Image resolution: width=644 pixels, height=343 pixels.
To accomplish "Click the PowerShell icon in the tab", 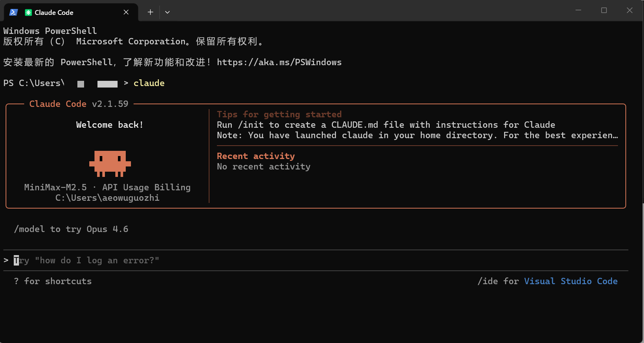I will [x=13, y=12].
